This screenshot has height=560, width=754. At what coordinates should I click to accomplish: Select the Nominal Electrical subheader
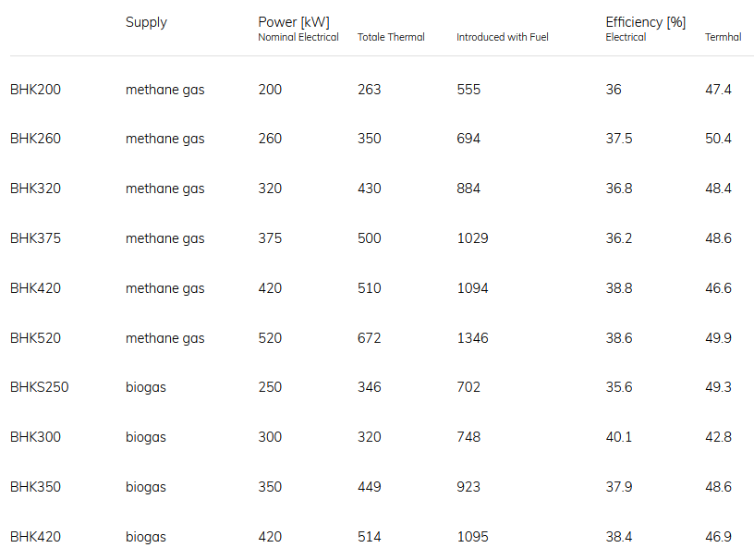[x=298, y=38]
